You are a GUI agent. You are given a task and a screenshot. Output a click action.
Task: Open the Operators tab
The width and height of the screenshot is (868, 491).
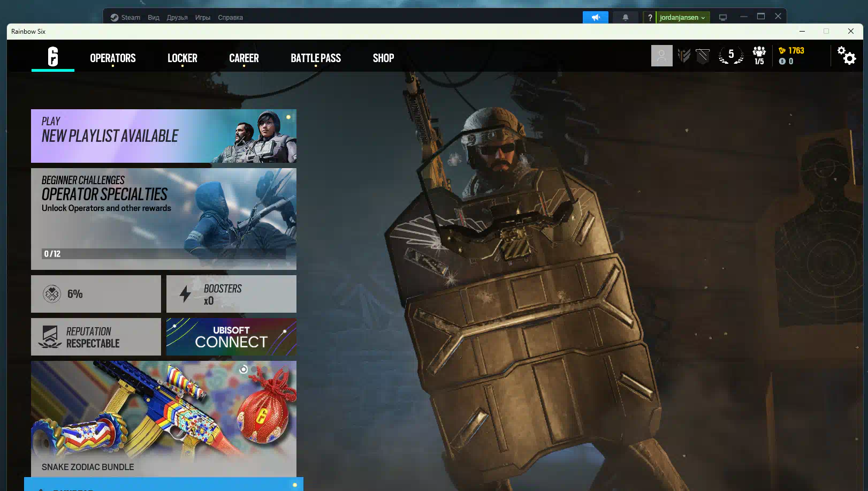112,58
